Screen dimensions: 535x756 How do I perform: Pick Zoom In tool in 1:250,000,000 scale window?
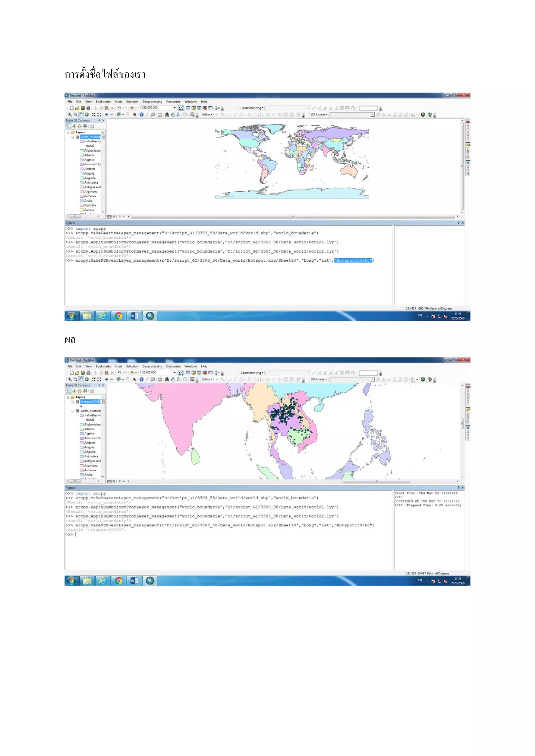pyautogui.click(x=69, y=115)
